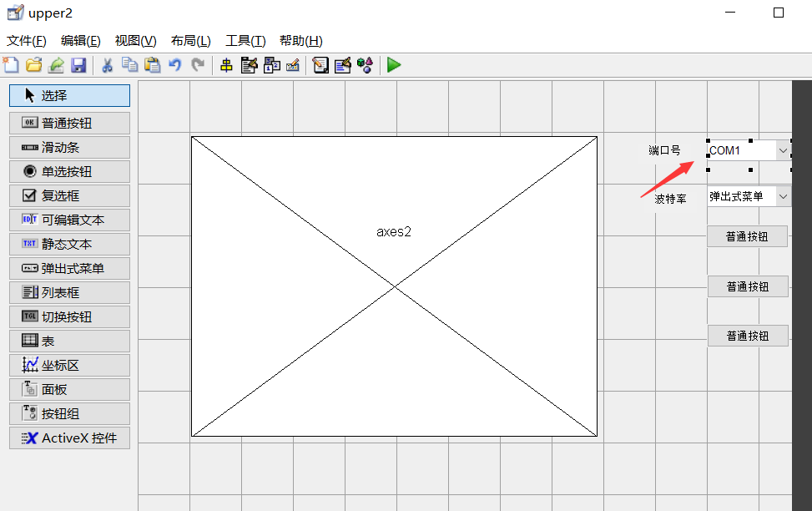Open the 视图(V) menu
The height and width of the screenshot is (511, 812).
(136, 40)
